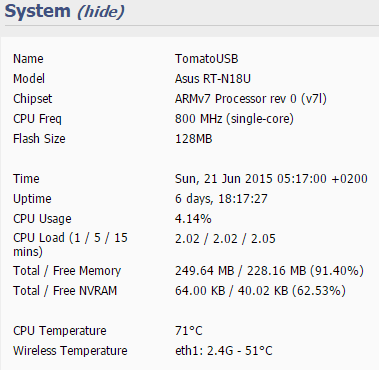Click the Asus RT-N18U model value
The width and height of the screenshot is (379, 370).
(x=213, y=79)
